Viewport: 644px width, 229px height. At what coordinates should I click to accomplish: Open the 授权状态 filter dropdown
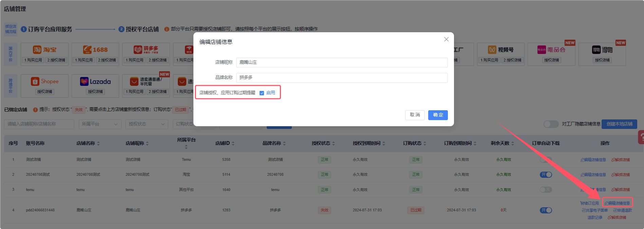[x=147, y=124]
